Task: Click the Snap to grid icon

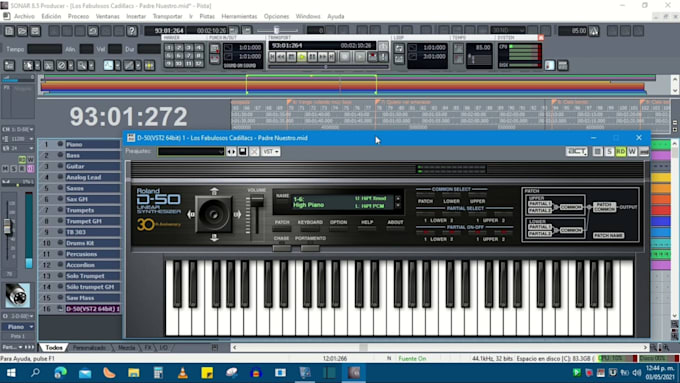Action: [149, 65]
